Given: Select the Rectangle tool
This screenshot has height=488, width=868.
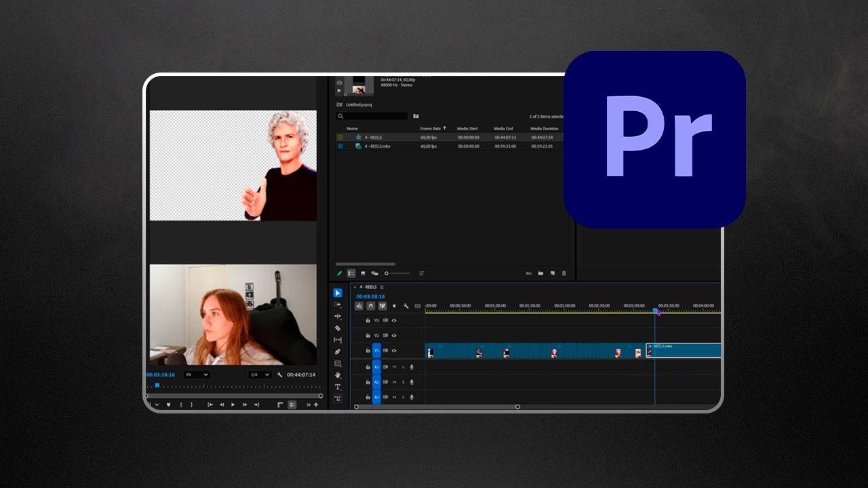Looking at the screenshot, I should pos(338,364).
